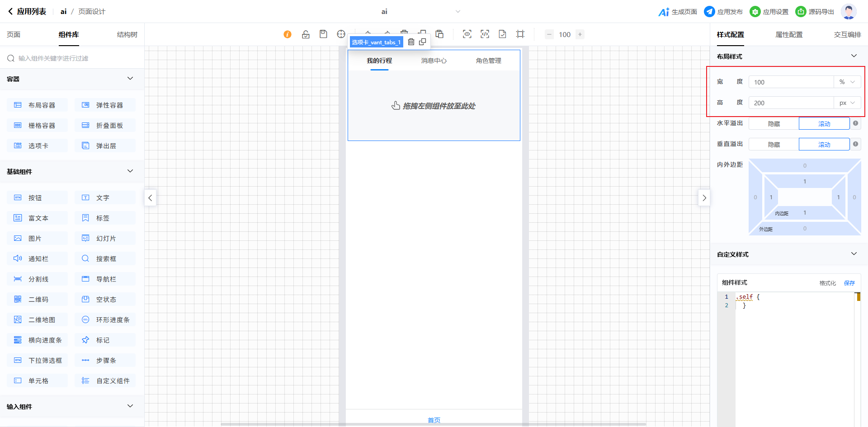Click the preview eye-scan icon
Screen dimensions: 868x427
467,34
